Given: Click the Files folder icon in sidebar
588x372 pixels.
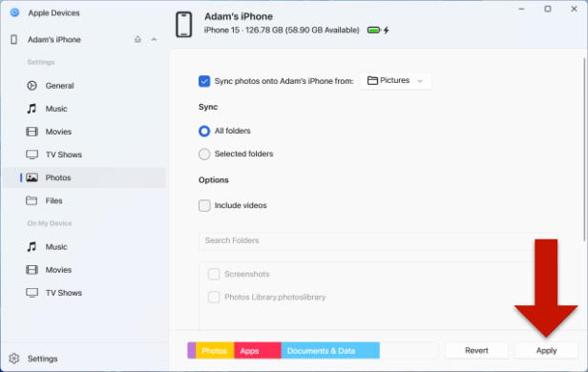Looking at the screenshot, I should point(31,201).
